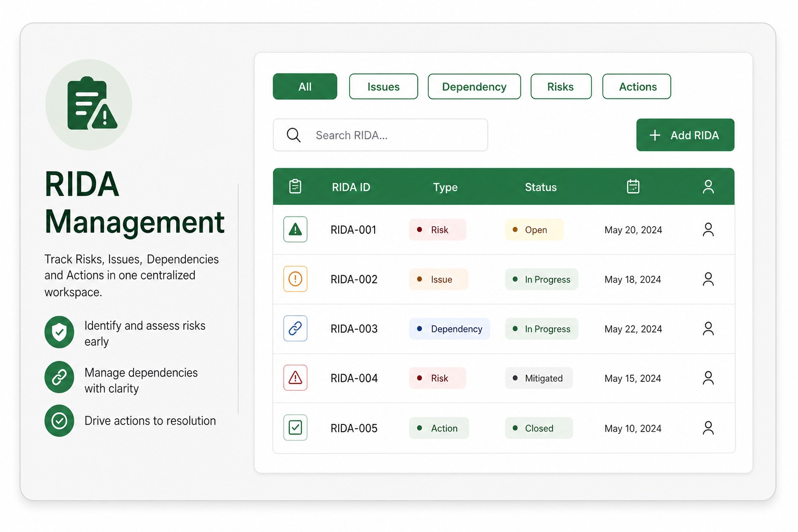This screenshot has height=532, width=798.
Task: Open assignee icon for RIDA-002
Action: 708,279
